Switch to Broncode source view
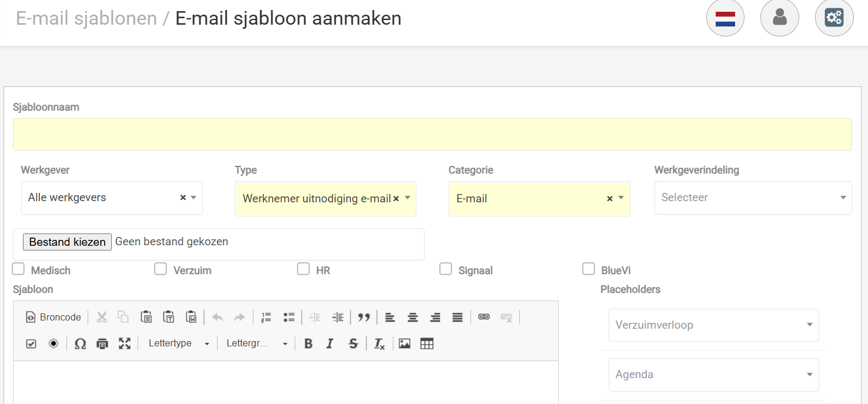This screenshot has width=868, height=404. point(54,318)
